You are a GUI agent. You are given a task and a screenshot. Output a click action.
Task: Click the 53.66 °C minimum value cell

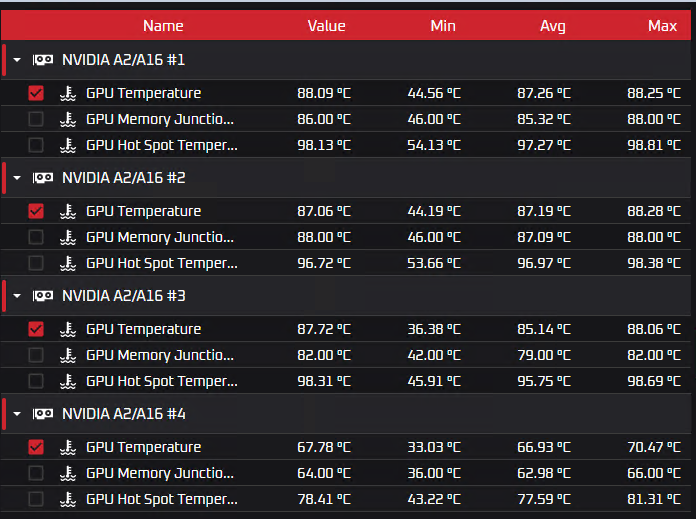click(x=434, y=263)
